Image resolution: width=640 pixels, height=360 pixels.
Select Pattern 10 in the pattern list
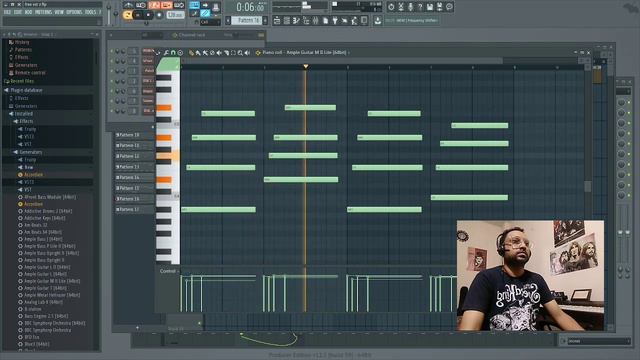[134, 135]
